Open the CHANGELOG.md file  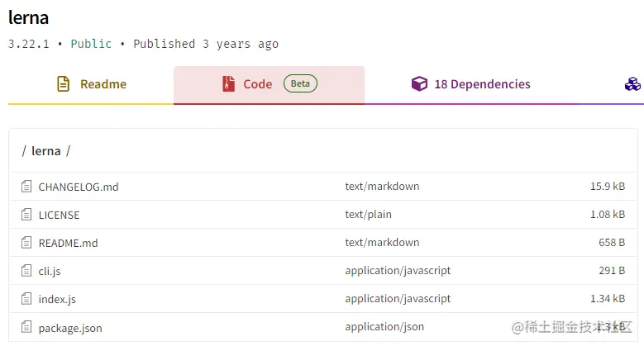79,187
